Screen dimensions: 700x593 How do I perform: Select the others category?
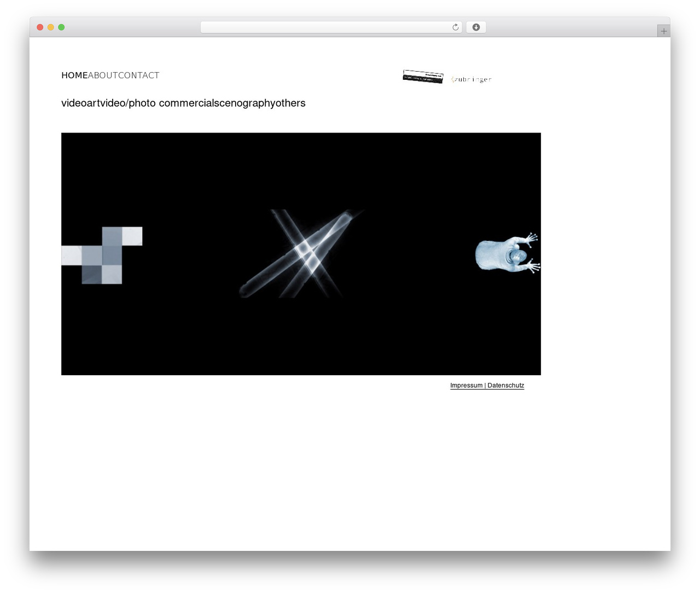click(x=290, y=103)
